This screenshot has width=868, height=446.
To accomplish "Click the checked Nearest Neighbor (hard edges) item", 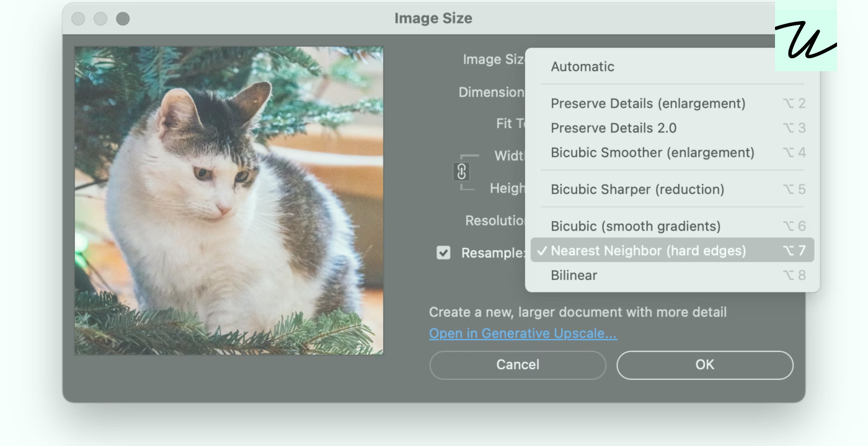I will coord(673,251).
